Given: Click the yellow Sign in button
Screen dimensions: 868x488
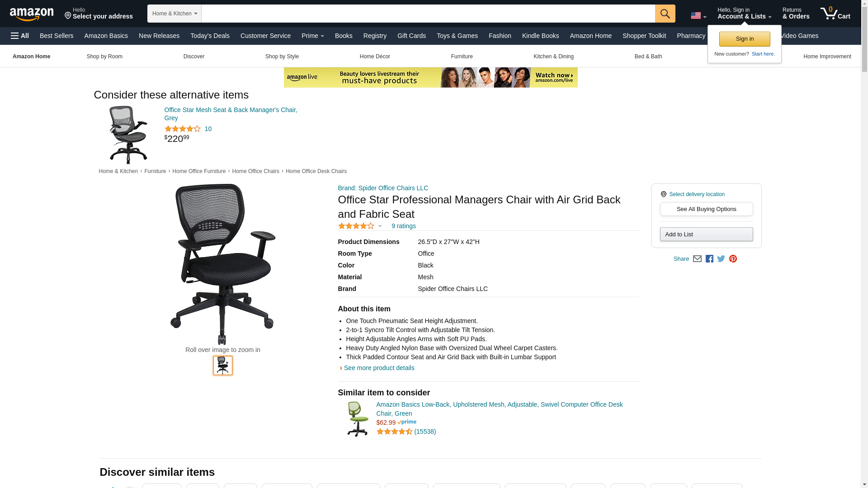Looking at the screenshot, I should point(745,39).
